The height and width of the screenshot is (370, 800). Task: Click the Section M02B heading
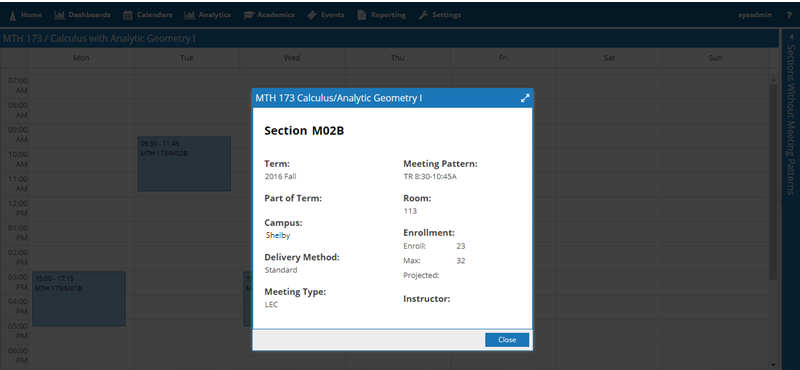tap(304, 131)
